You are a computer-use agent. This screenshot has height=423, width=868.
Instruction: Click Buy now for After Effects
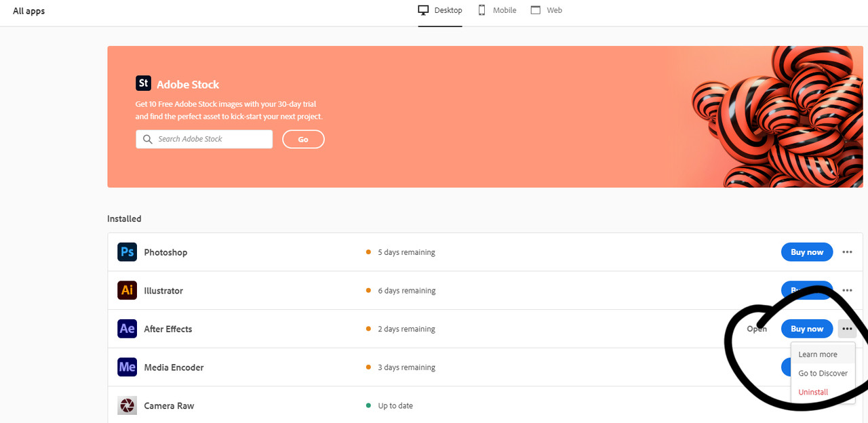(x=807, y=329)
